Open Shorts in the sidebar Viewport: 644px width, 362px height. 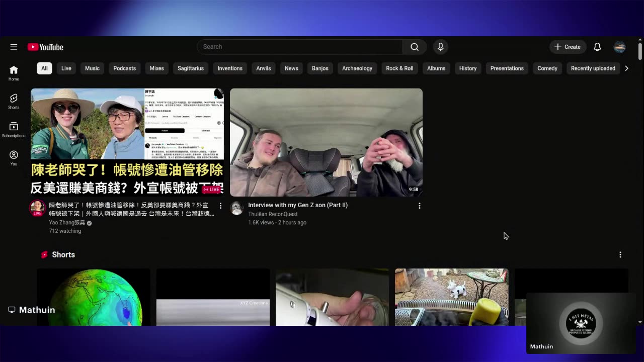pos(14,102)
